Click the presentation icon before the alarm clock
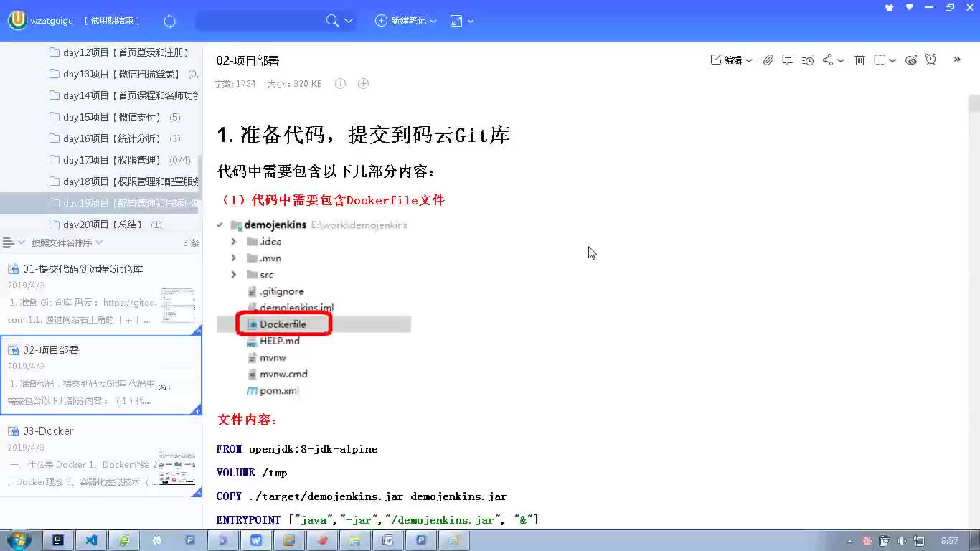This screenshot has width=980, height=551. (911, 60)
